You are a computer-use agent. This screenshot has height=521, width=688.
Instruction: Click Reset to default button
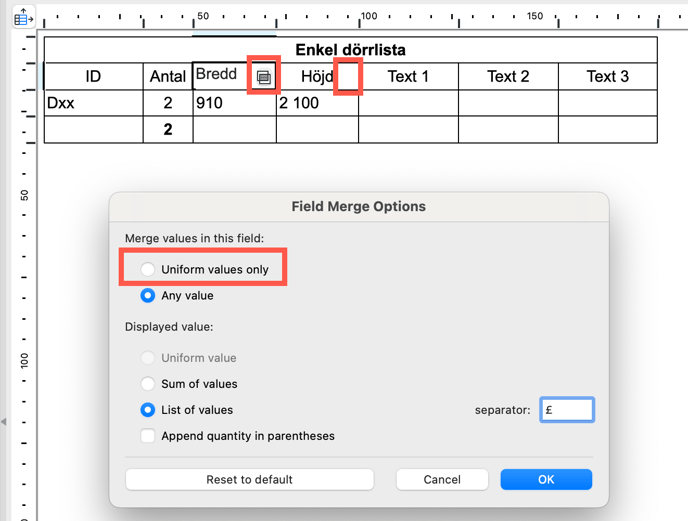click(249, 479)
